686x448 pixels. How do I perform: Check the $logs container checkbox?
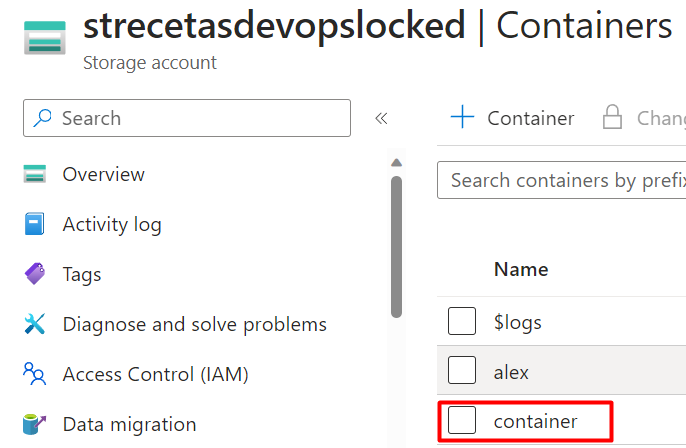462,321
